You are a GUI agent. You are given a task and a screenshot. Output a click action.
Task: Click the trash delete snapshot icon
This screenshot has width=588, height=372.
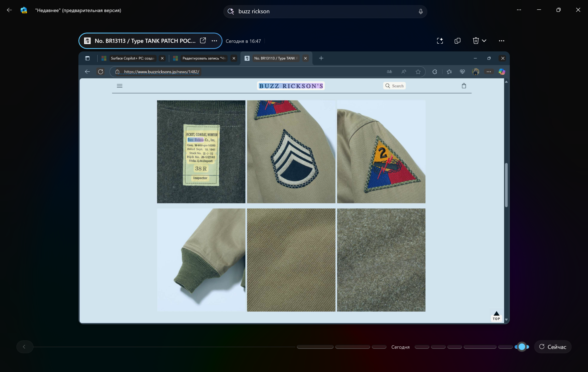(x=475, y=41)
